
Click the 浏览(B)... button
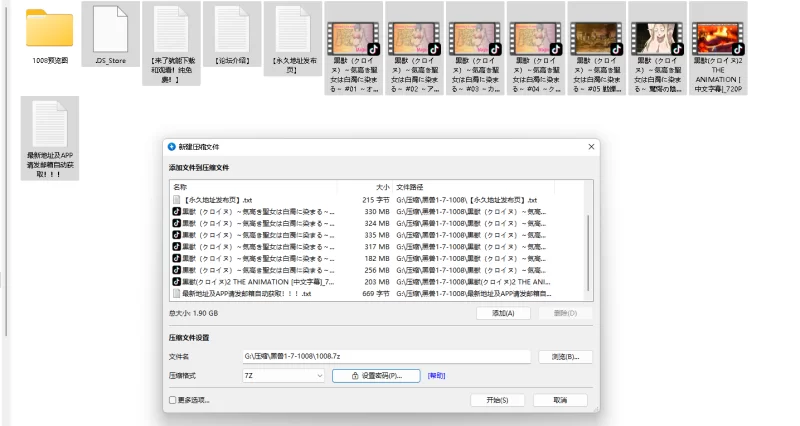tap(565, 357)
